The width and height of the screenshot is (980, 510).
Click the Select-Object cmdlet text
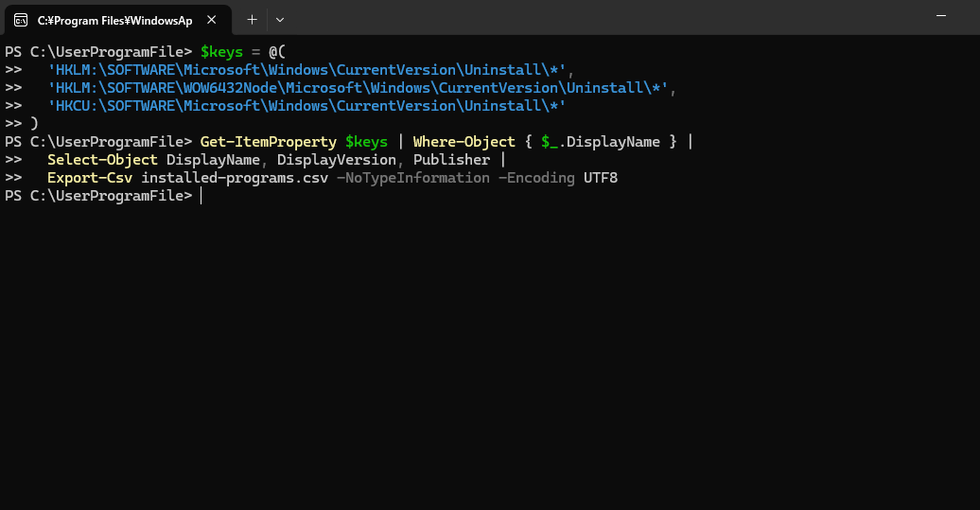pos(102,160)
